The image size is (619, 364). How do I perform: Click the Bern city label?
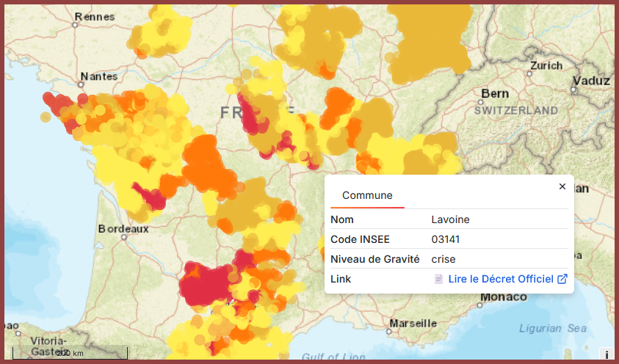tap(495, 94)
